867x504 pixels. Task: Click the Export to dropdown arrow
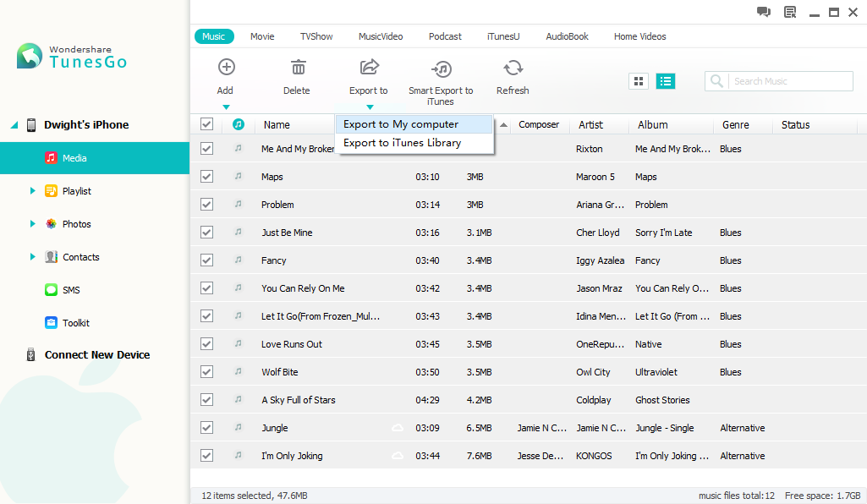tap(370, 107)
